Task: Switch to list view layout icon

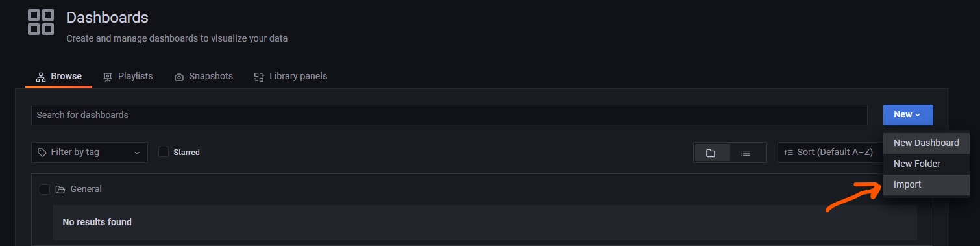Action: point(746,153)
